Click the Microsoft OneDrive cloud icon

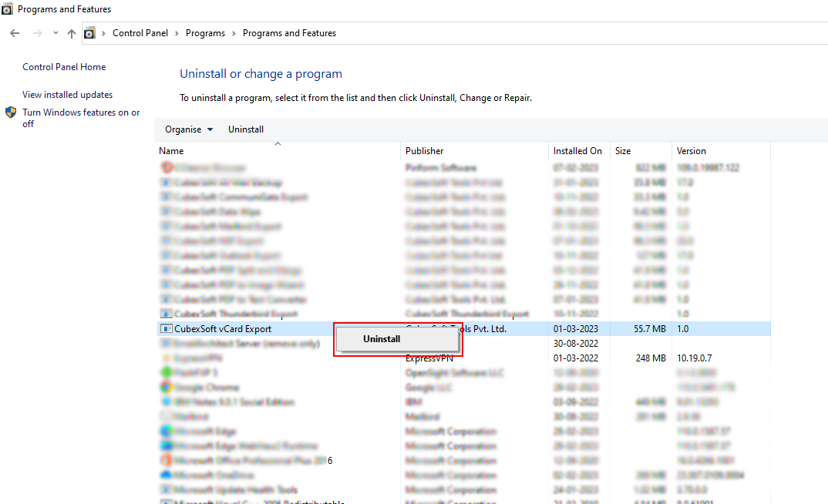click(x=167, y=475)
